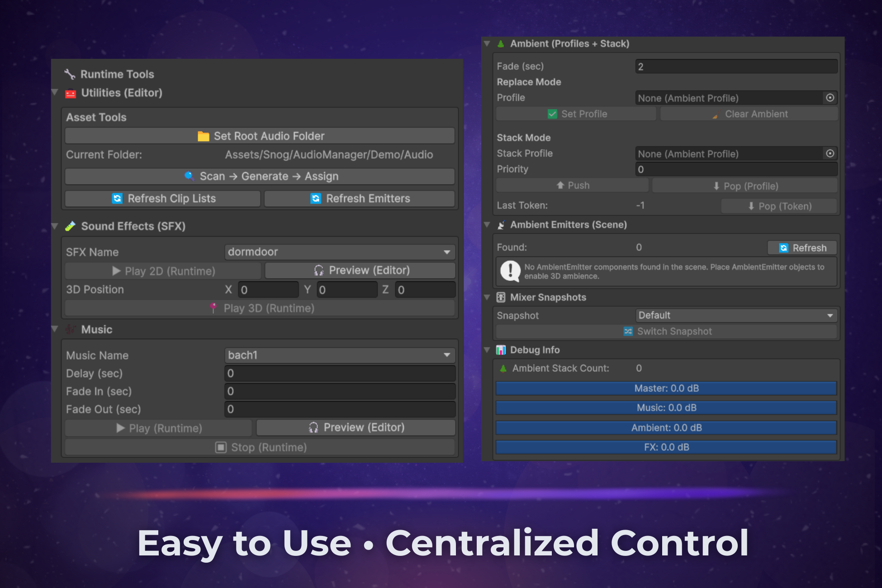Click Refresh Emitters button
This screenshot has height=588, width=882.
tap(360, 199)
